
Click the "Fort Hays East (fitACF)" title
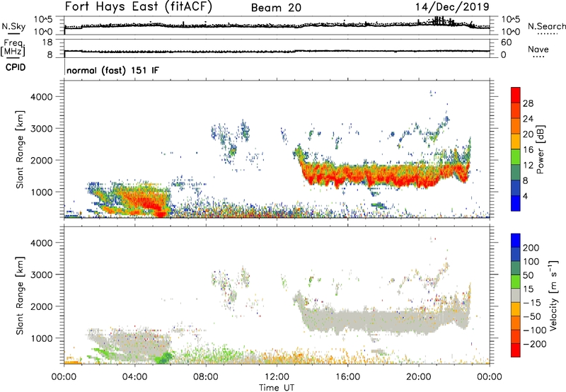pos(139,7)
